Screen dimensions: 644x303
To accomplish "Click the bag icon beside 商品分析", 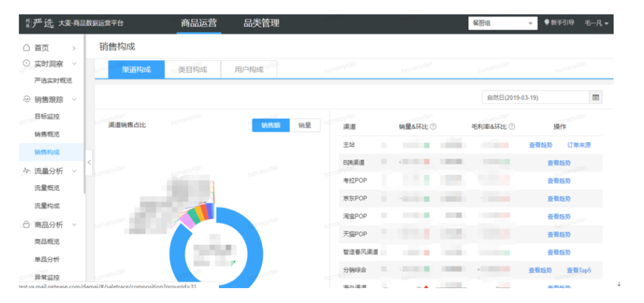I will tap(26, 225).
